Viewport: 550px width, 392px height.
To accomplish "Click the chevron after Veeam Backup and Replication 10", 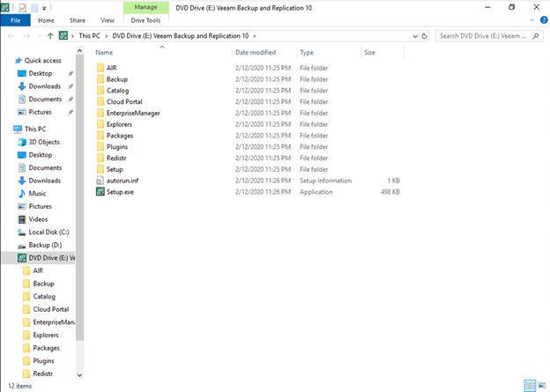I will click(255, 36).
